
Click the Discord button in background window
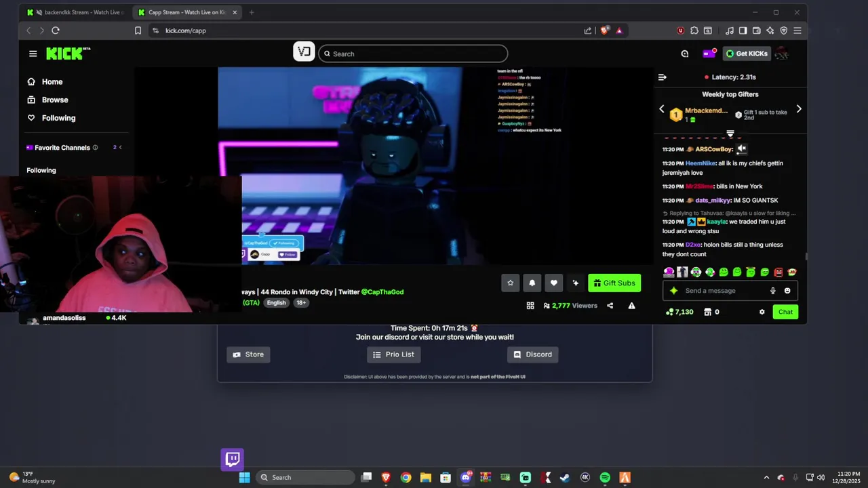point(532,354)
